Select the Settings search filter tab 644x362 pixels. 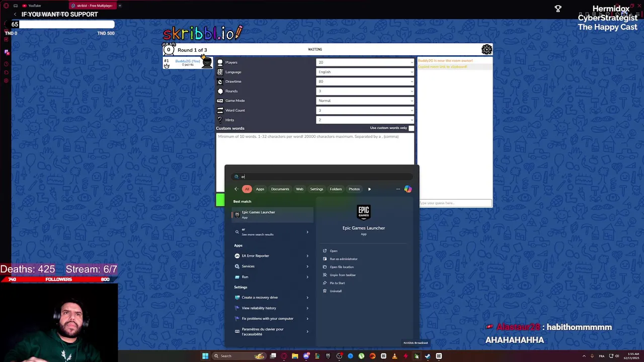tap(316, 189)
